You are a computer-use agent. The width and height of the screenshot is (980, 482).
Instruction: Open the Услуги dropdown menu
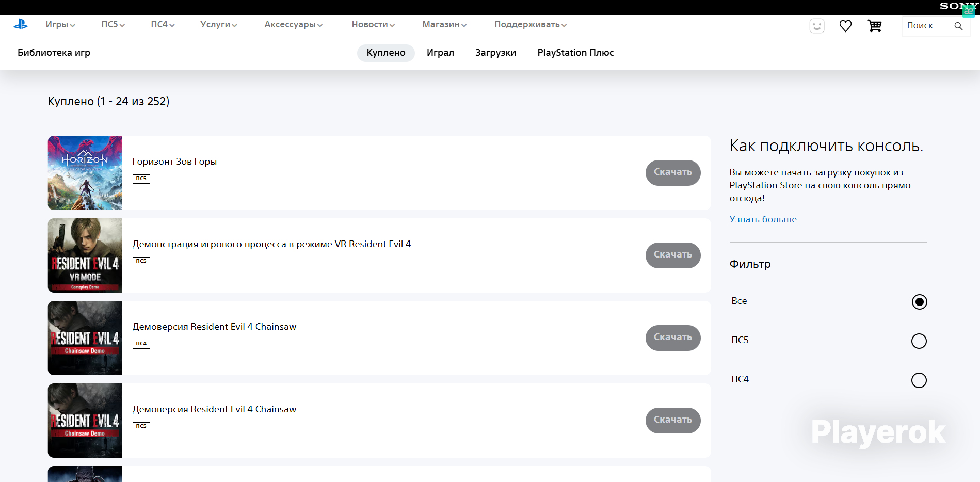[x=219, y=25]
